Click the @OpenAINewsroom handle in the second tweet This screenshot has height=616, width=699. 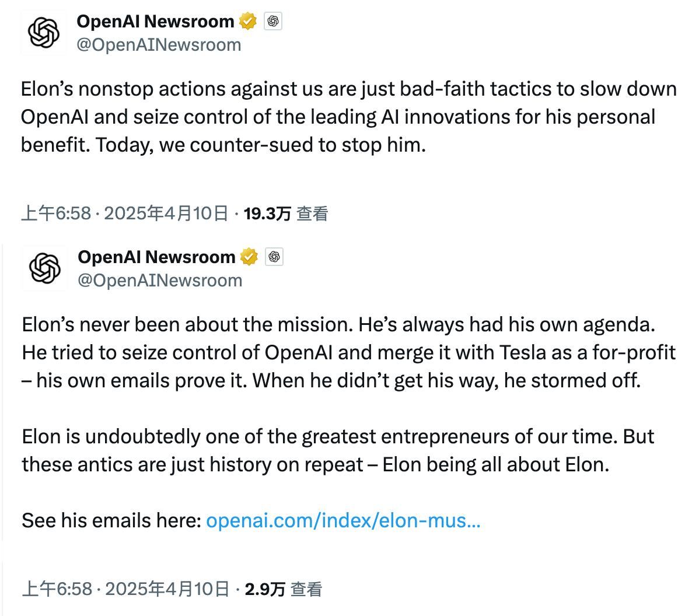click(x=160, y=281)
